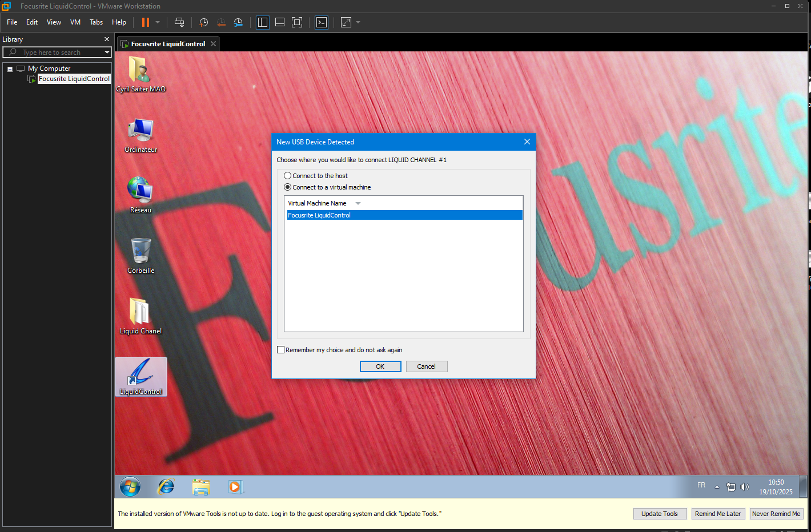
Task: Click the volume speaker tray icon
Action: click(745, 487)
